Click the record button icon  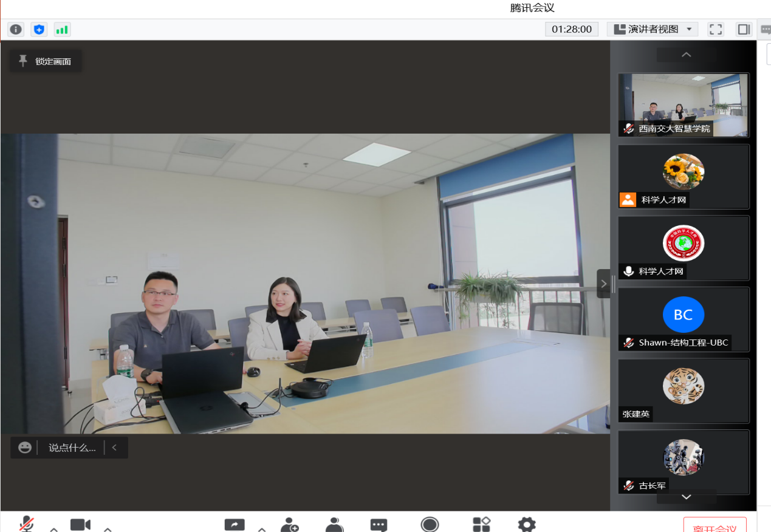click(x=430, y=525)
